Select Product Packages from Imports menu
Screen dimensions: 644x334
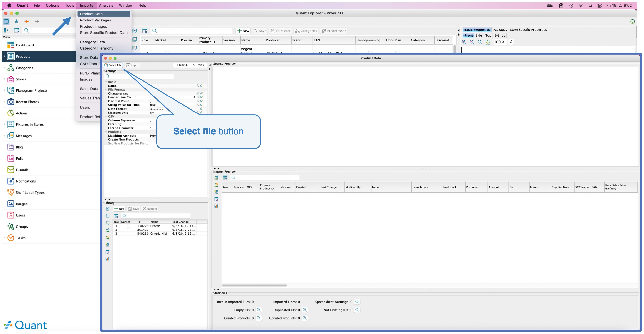[x=96, y=20]
